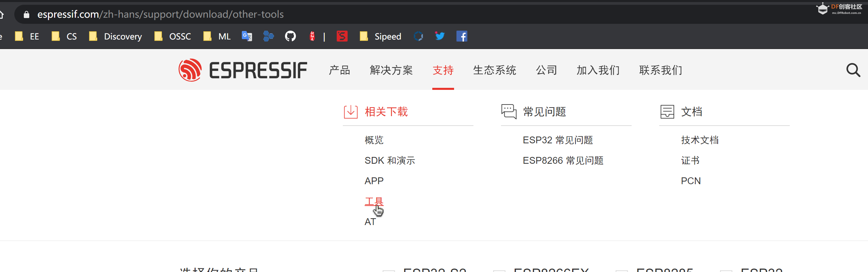Go to 概览 under downloads
The height and width of the screenshot is (272, 868).
(374, 140)
